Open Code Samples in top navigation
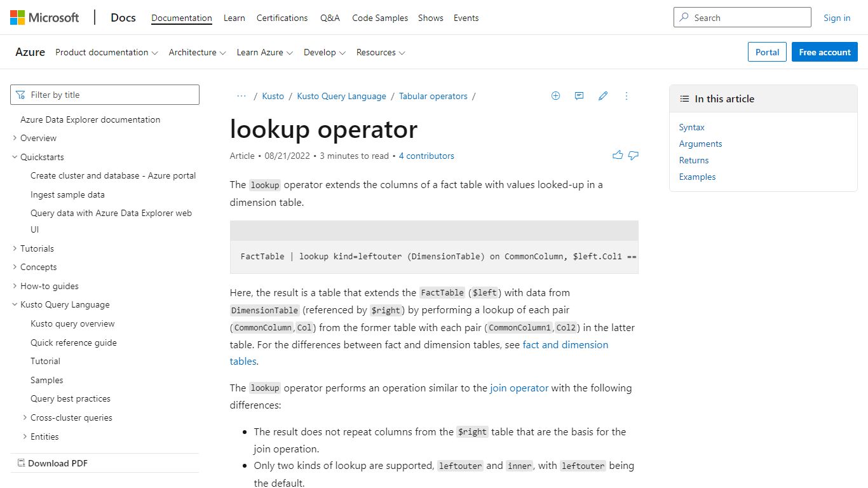Screen dimensions: 868x488 point(380,18)
